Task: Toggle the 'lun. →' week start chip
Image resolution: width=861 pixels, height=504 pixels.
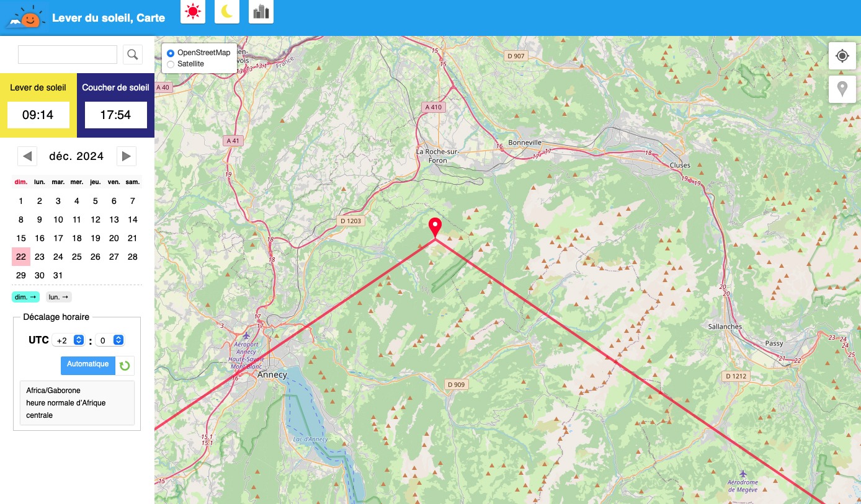Action: 58,297
